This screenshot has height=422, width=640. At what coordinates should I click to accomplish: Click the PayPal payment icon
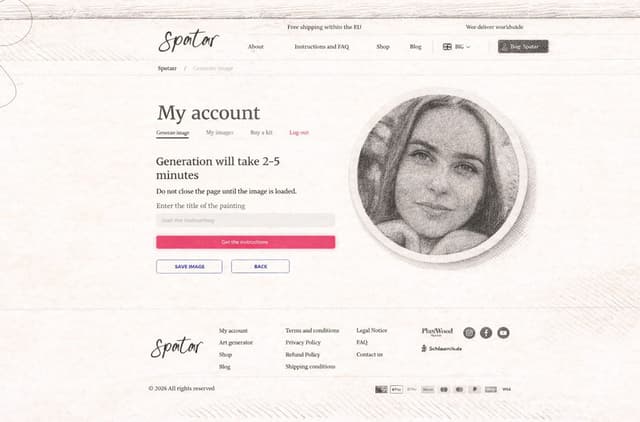475,389
